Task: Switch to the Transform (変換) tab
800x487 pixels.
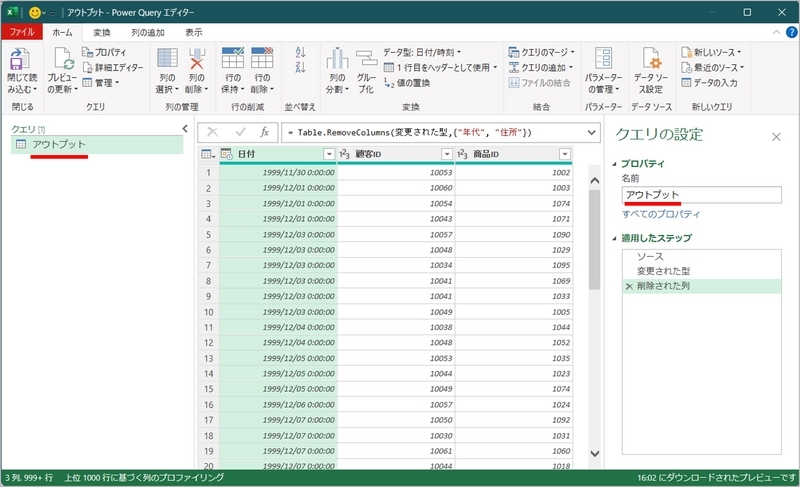Action: pos(102,33)
